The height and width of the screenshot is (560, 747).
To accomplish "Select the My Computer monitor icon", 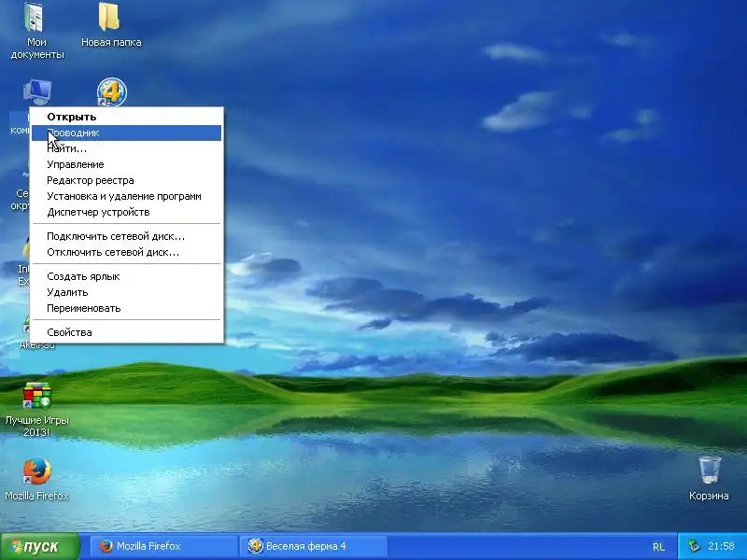I will [x=36, y=91].
